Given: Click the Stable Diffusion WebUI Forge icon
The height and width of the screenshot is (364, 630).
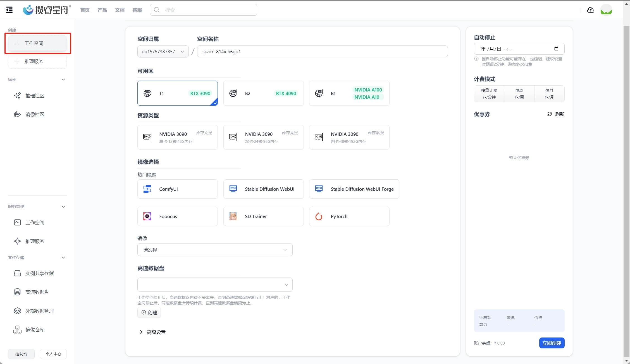Looking at the screenshot, I should pyautogui.click(x=319, y=189).
